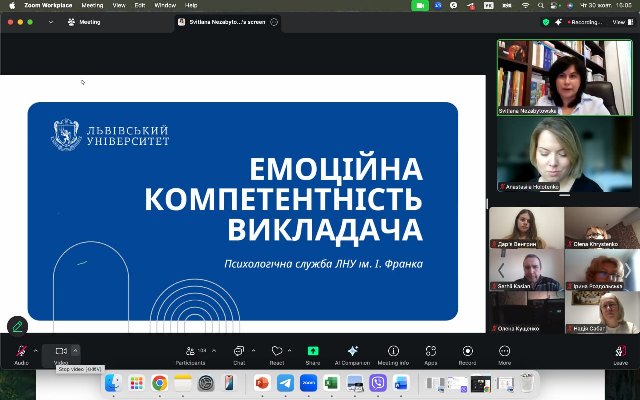Open video options arrow next to Video
The width and height of the screenshot is (640, 400).
point(75,350)
